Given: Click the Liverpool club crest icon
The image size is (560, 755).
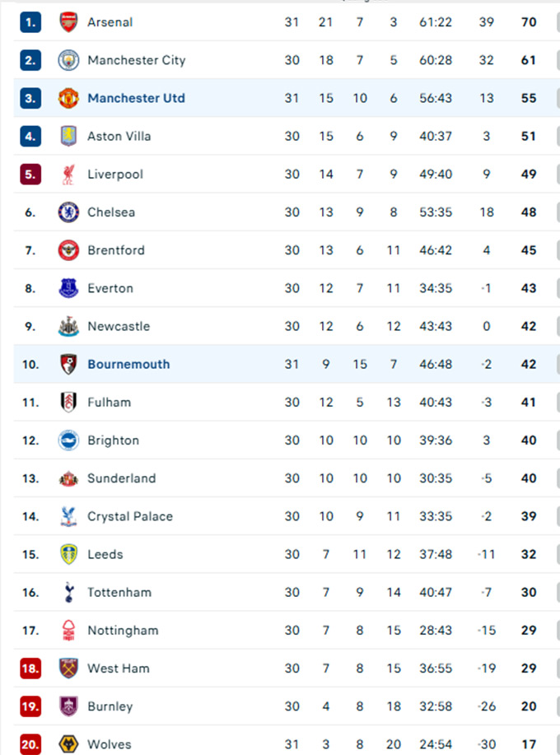Looking at the screenshot, I should (x=68, y=174).
